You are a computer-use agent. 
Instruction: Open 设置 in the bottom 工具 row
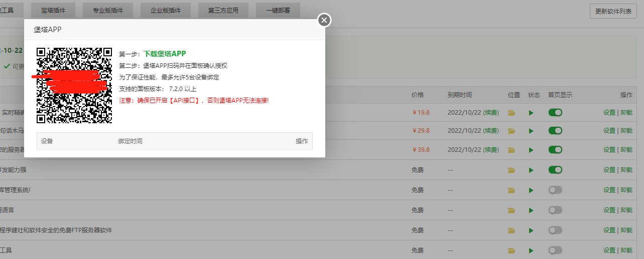[x=609, y=250]
